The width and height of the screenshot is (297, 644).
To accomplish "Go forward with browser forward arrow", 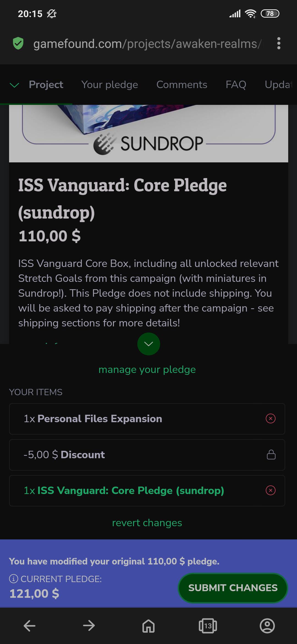I will pyautogui.click(x=89, y=626).
